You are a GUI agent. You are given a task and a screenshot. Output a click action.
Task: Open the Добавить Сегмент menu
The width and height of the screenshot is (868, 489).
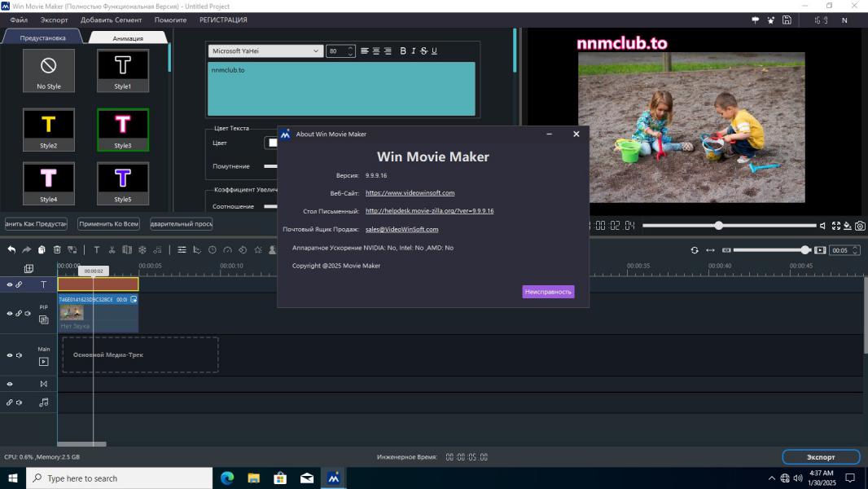(x=112, y=20)
